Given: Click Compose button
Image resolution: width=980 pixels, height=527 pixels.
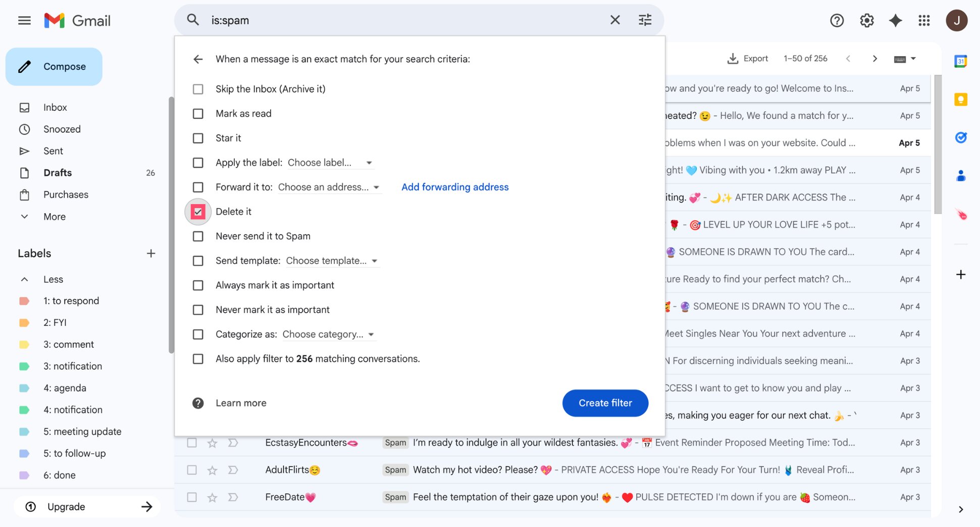Looking at the screenshot, I should tap(54, 67).
